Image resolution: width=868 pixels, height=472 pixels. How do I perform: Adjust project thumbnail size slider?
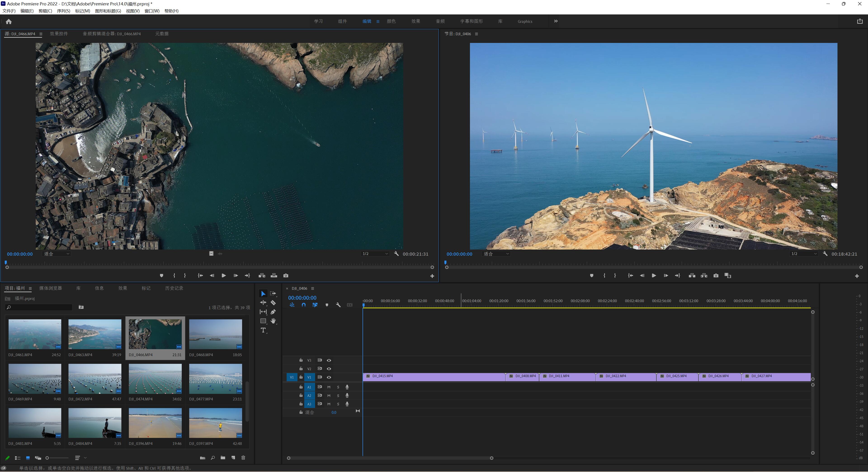coord(47,458)
